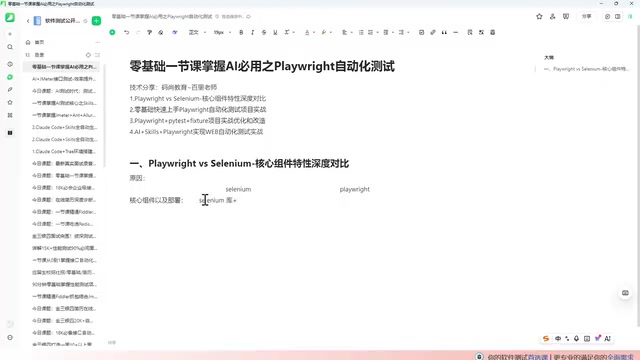Open the text alignment dropdown

point(347,32)
